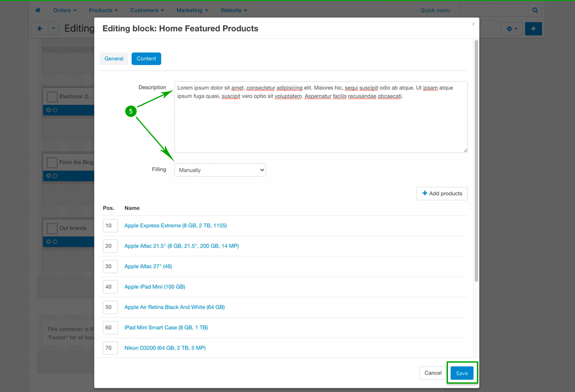Image resolution: width=575 pixels, height=392 pixels.
Task: Click the Home icon in top navigation
Action: pyautogui.click(x=38, y=10)
